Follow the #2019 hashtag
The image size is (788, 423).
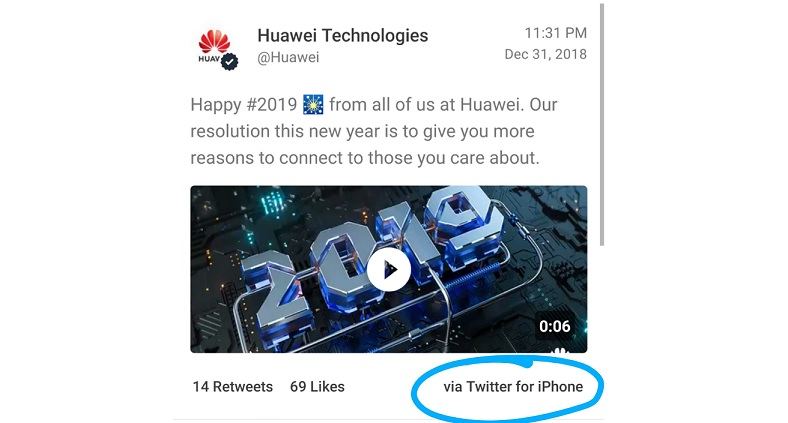coord(271,104)
